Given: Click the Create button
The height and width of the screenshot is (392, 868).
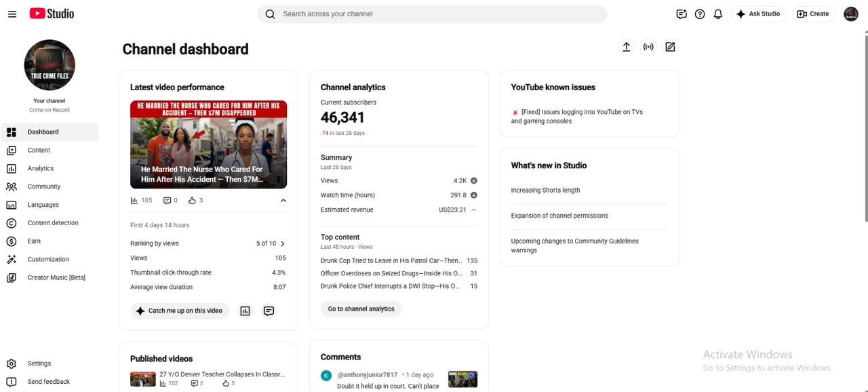Looking at the screenshot, I should point(813,14).
